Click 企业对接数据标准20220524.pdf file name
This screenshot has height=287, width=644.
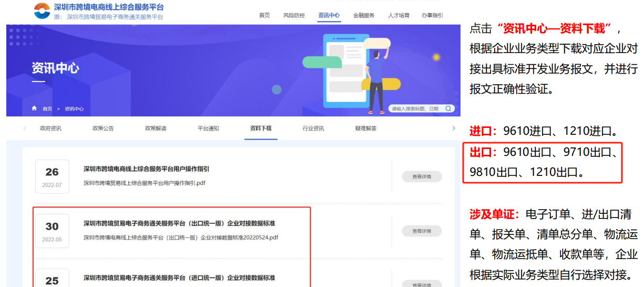181,237
